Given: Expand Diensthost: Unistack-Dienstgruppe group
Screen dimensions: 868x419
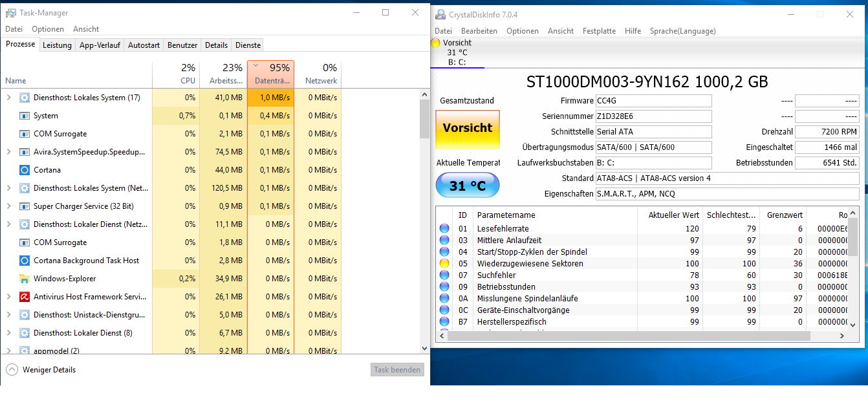Looking at the screenshot, I should [x=8, y=315].
